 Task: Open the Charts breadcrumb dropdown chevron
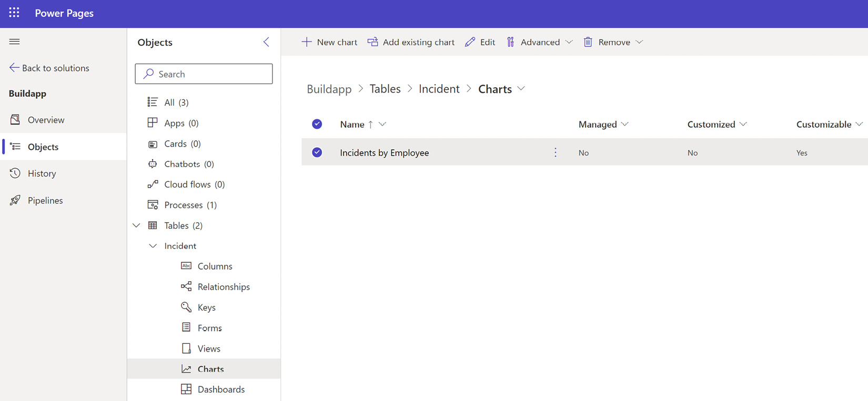click(x=521, y=88)
